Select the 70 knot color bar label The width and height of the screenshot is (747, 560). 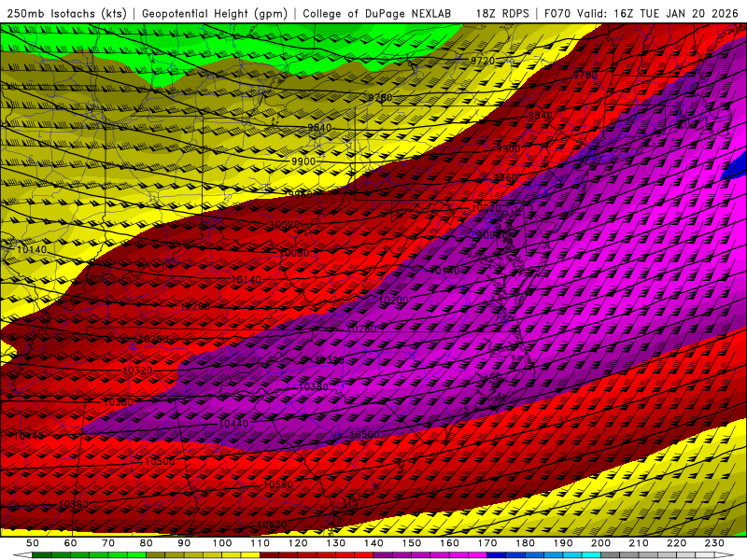click(108, 543)
